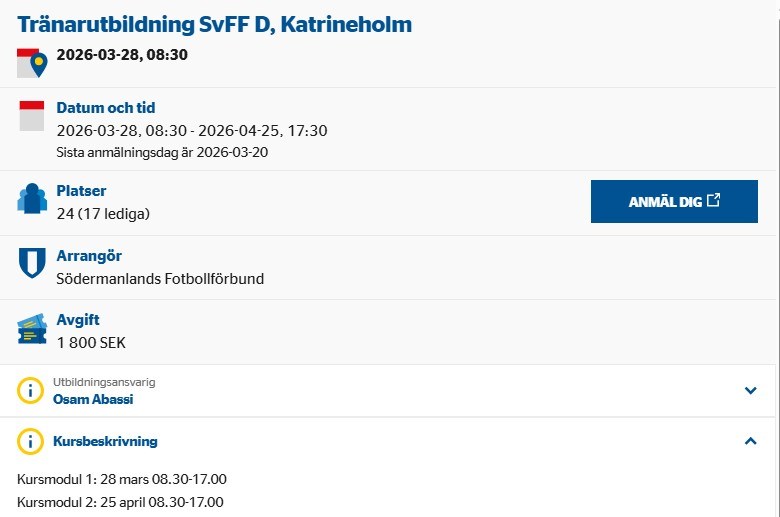Click the calendar location pin icon

click(33, 63)
